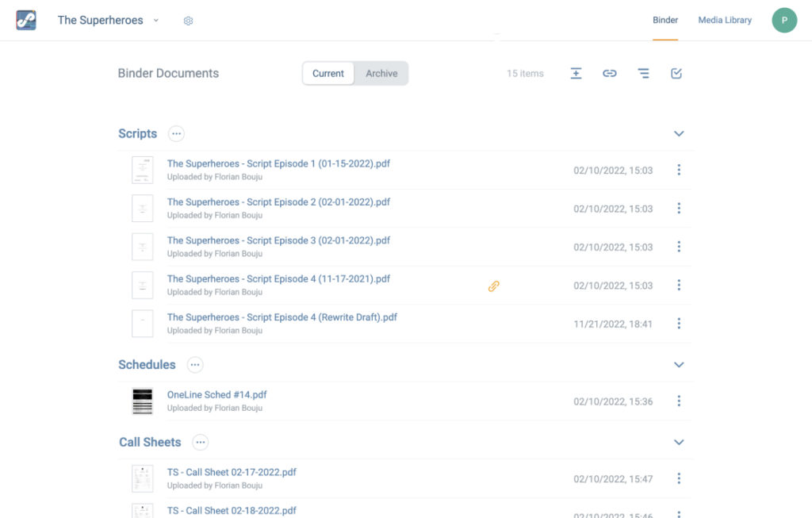Click the settings gear next to project name
This screenshot has height=518, width=812.
coord(188,21)
